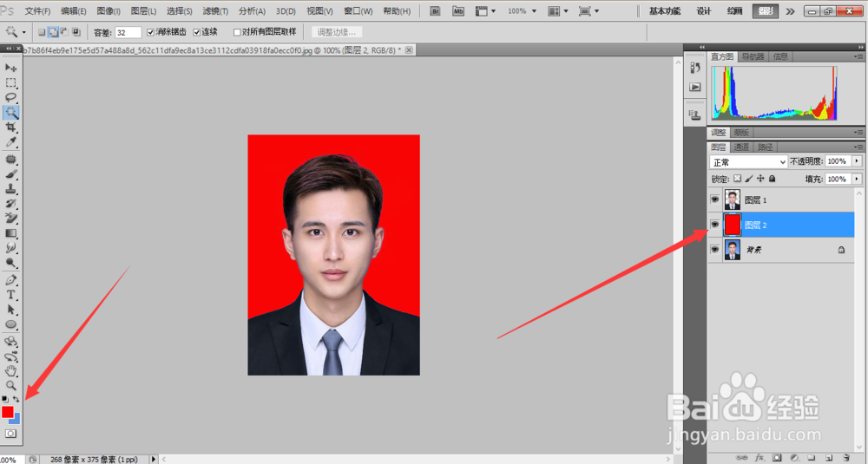Open the blend mode dropdown 正常
Image resolution: width=868 pixels, height=464 pixels.
pos(748,161)
